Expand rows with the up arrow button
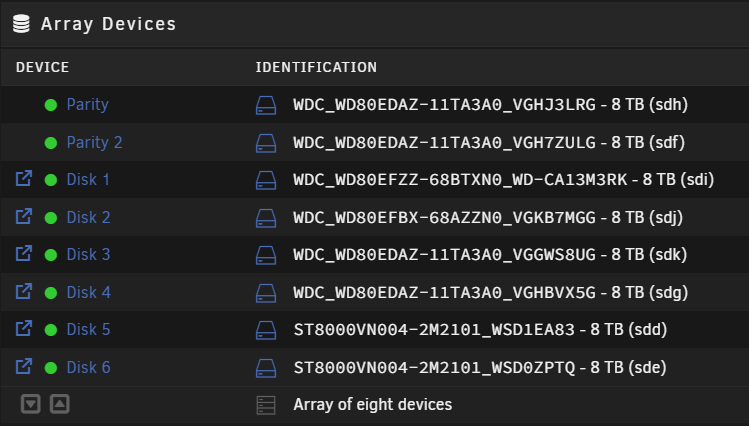The width and height of the screenshot is (749, 426). pyautogui.click(x=60, y=405)
